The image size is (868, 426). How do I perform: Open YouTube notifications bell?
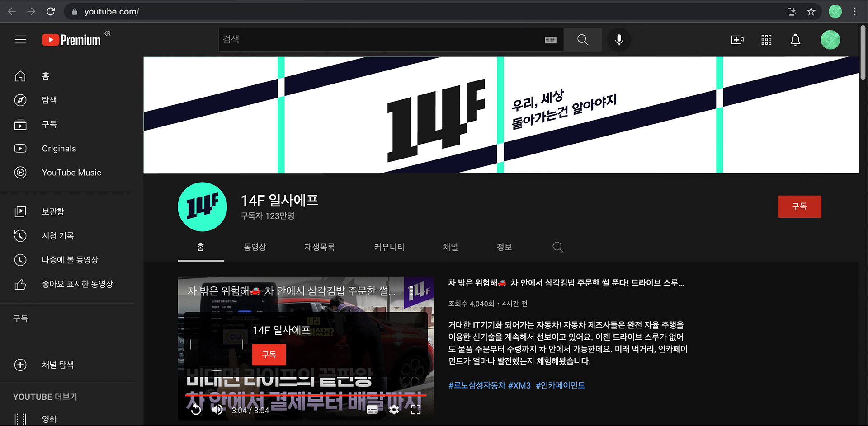click(x=796, y=40)
